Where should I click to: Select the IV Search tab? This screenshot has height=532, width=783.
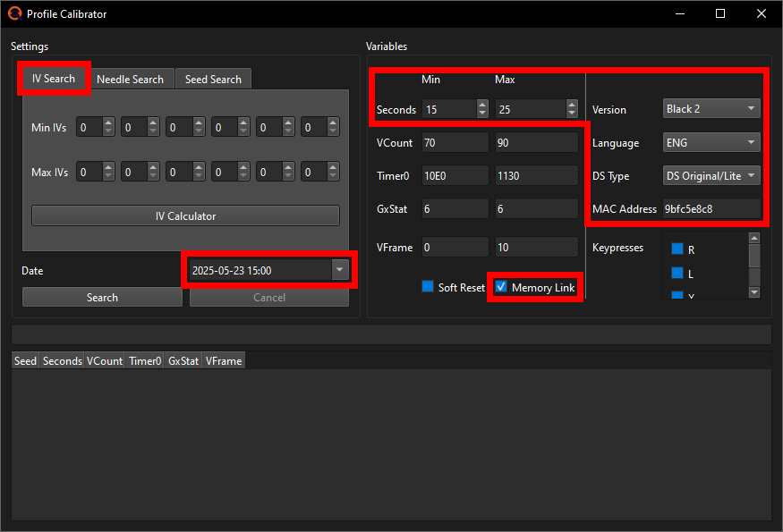[x=53, y=79]
